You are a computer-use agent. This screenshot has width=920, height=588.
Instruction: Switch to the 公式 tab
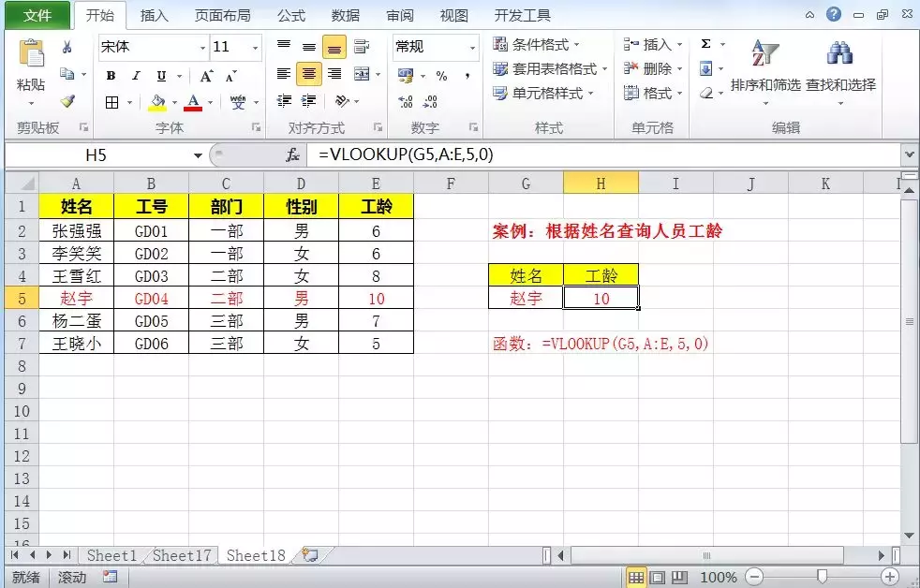point(291,15)
